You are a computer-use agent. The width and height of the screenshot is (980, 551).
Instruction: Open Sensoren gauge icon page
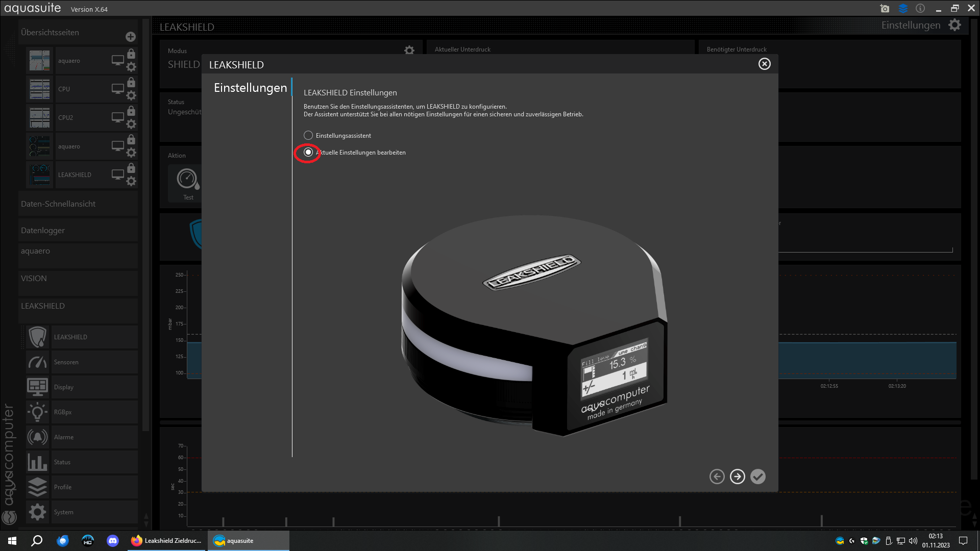pos(37,362)
